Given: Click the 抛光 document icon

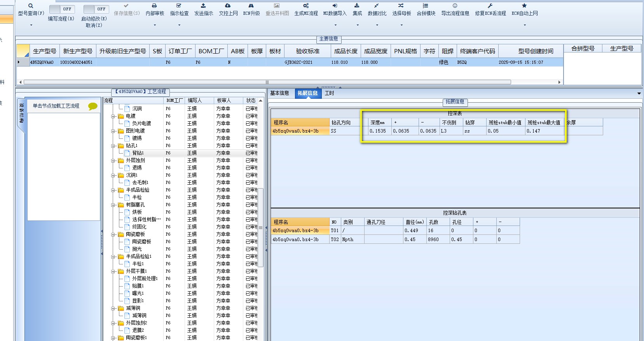Looking at the screenshot, I should coord(127,249).
